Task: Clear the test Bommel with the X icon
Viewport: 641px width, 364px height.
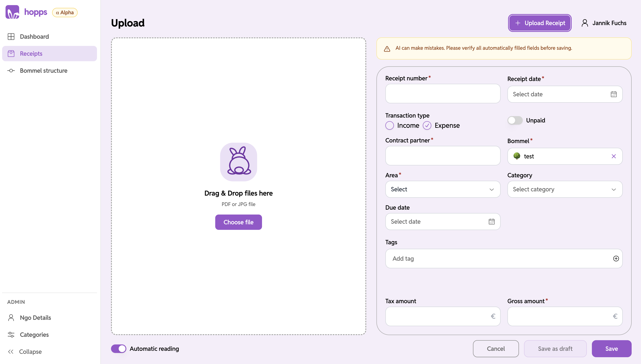Action: tap(614, 156)
